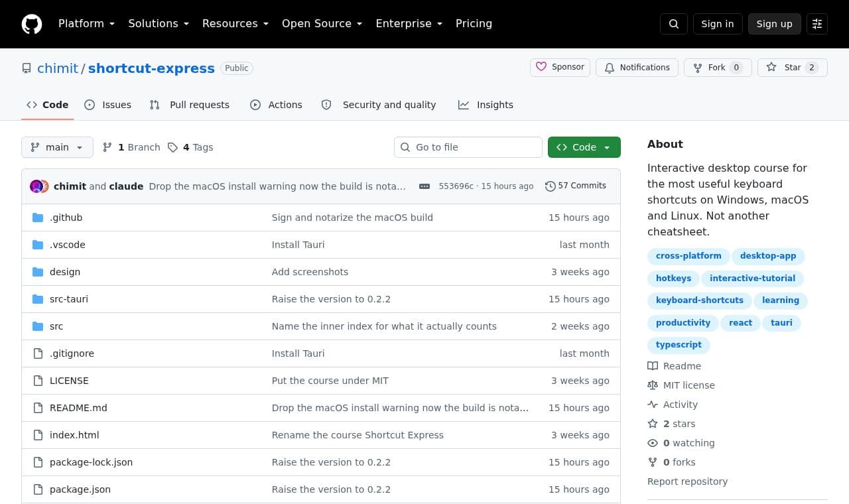Open the search magnifier icon

(674, 24)
